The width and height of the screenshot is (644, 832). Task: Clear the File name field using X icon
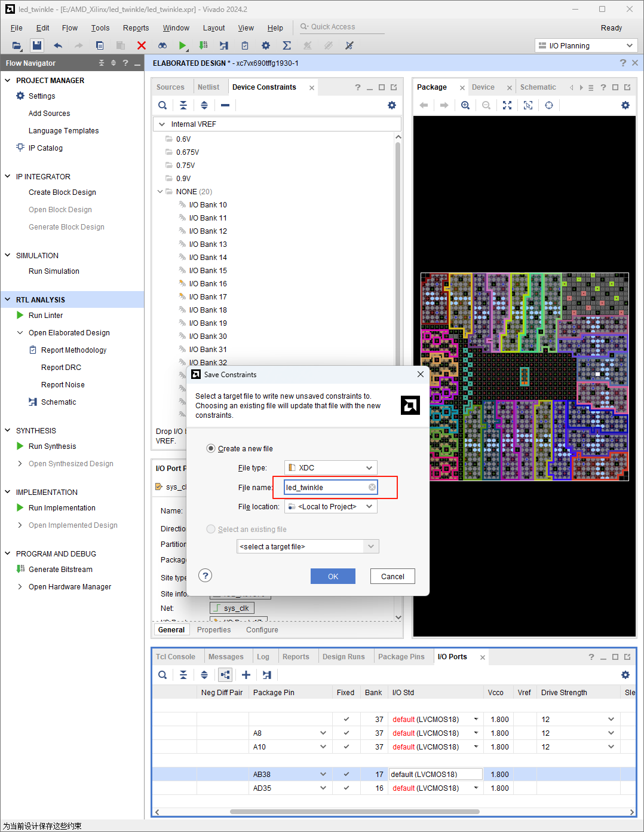click(x=372, y=487)
